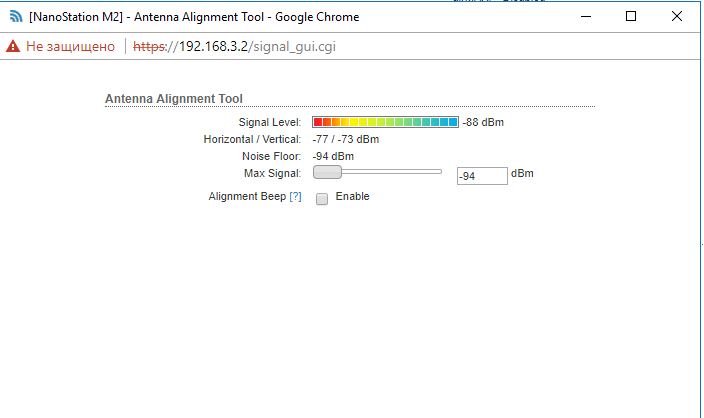Close the Antenna Alignment Tool window

[677, 17]
